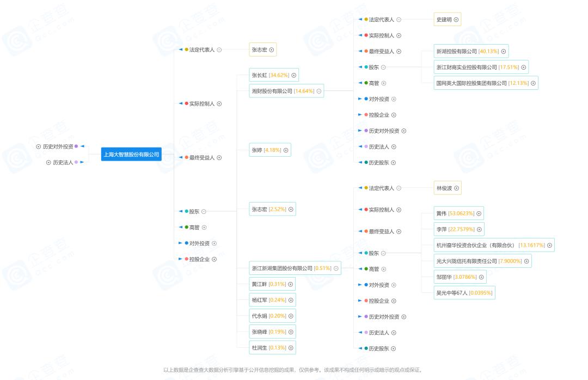
Task: Expand 新湖控股有限公司 40.13% node
Action: [504, 51]
